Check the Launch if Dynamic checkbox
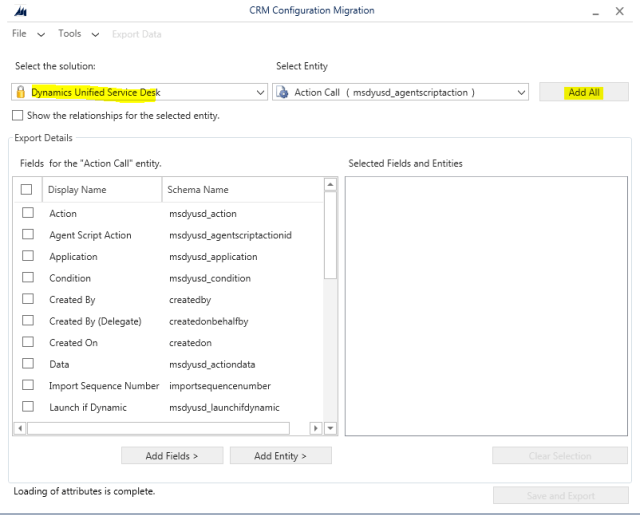The height and width of the screenshot is (516, 640). (28, 407)
